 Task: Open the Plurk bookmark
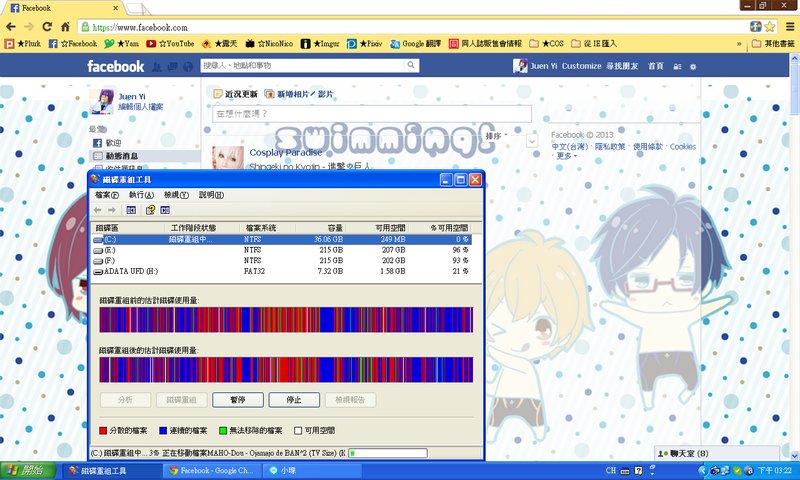[23, 44]
